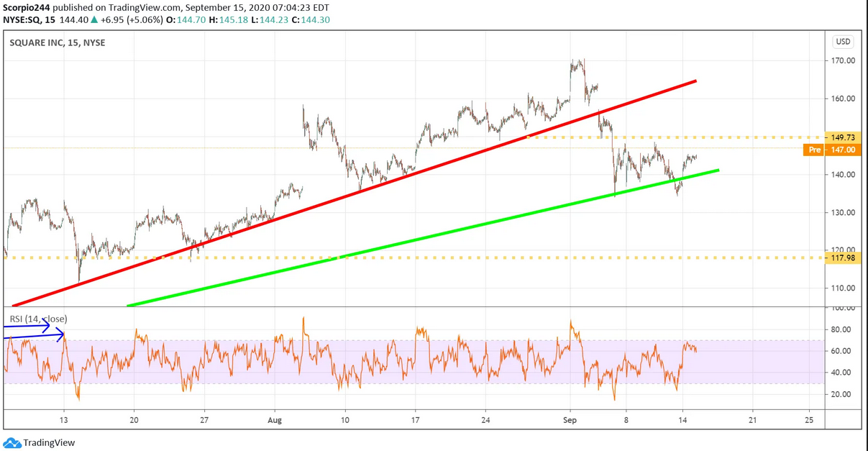Click the 24 date label on time axis
The image size is (868, 451).
pos(485,419)
